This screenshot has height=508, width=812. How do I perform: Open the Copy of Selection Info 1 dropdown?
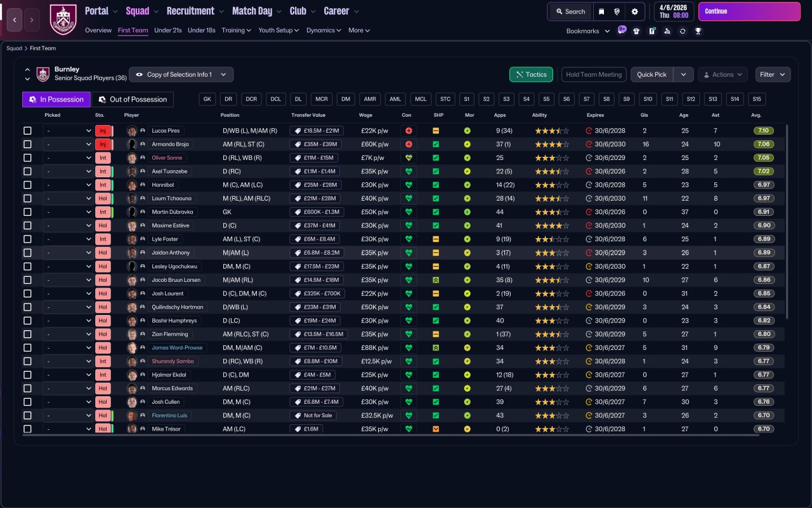[181, 74]
